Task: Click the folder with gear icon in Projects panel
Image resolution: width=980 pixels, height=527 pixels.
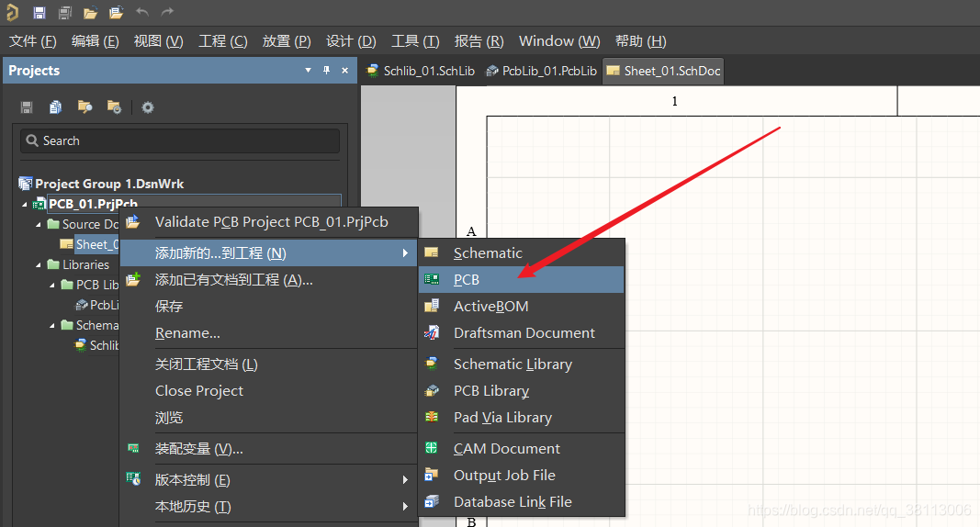Action: (x=115, y=107)
